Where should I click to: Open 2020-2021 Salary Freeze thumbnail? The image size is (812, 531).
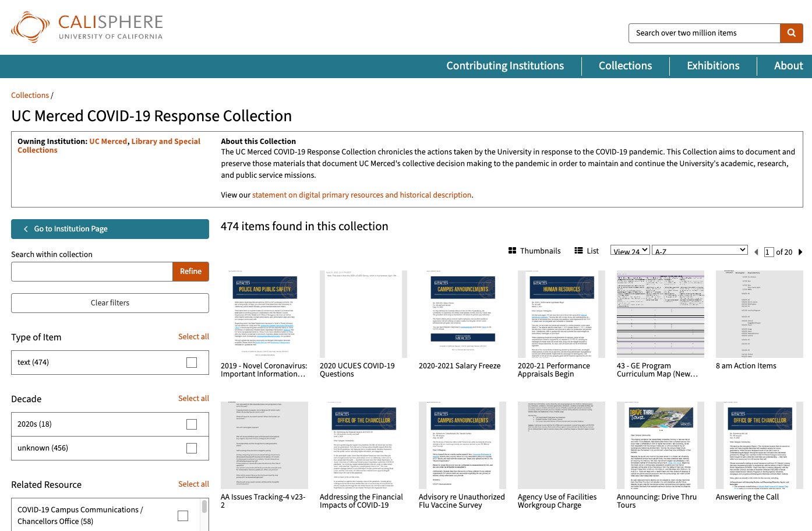[463, 314]
